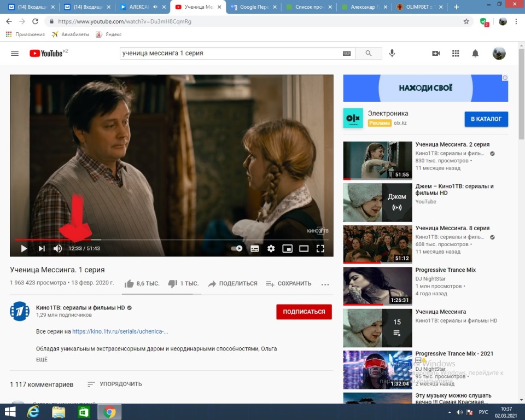Viewport: 525px width, 420px height.
Task: Open a new browser tab
Action: (456, 7)
